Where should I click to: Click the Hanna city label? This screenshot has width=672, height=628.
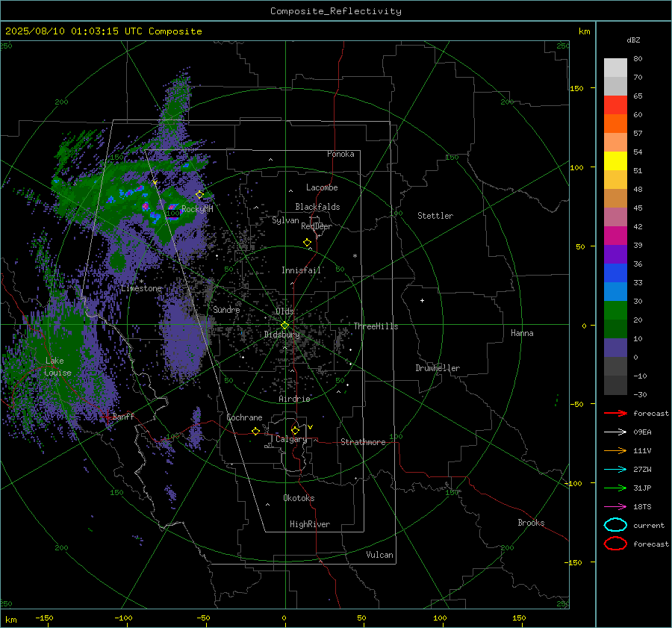tap(522, 333)
